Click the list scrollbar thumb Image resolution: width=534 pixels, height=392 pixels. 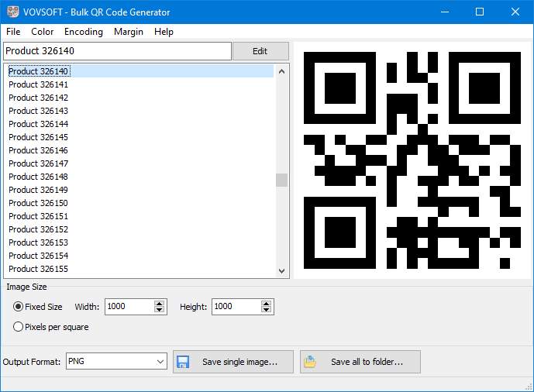(x=281, y=180)
